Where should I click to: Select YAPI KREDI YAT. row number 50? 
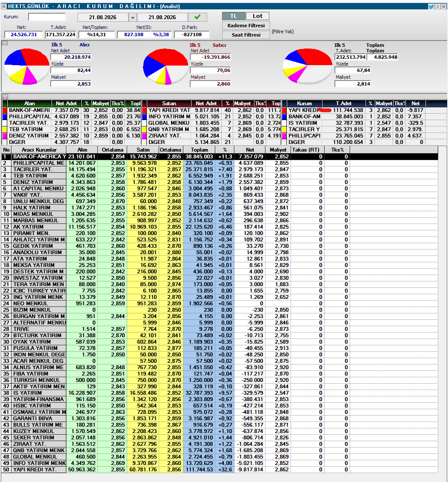coord(220,469)
